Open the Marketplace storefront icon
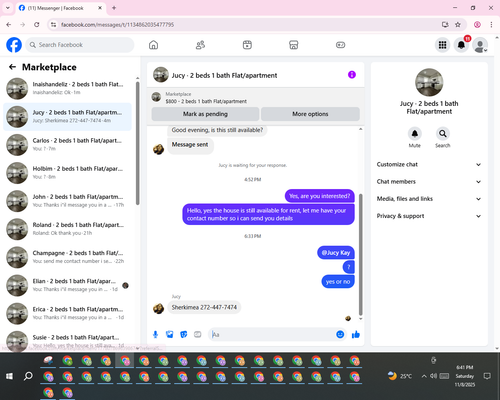The width and height of the screenshot is (500, 400). coord(294,45)
